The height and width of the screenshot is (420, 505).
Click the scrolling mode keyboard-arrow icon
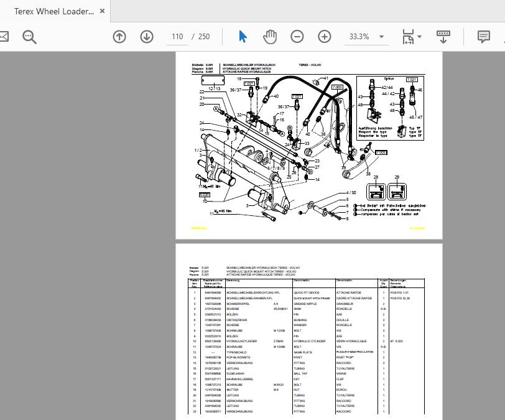(x=443, y=37)
